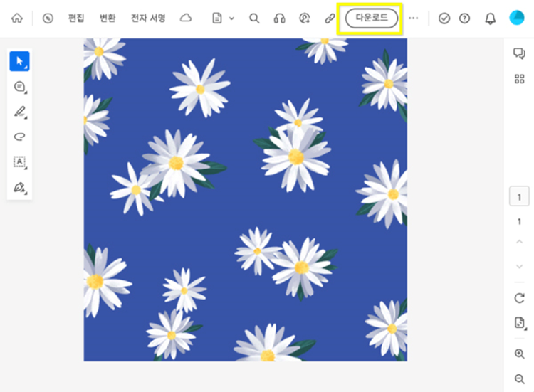Click the 다운로드 button
The height and width of the screenshot is (392, 534).
tap(372, 18)
